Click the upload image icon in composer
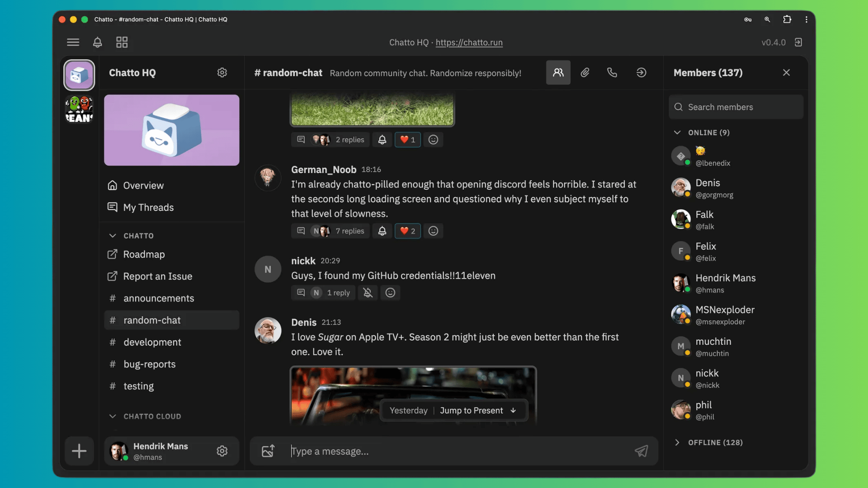The height and width of the screenshot is (488, 868). tap(268, 451)
